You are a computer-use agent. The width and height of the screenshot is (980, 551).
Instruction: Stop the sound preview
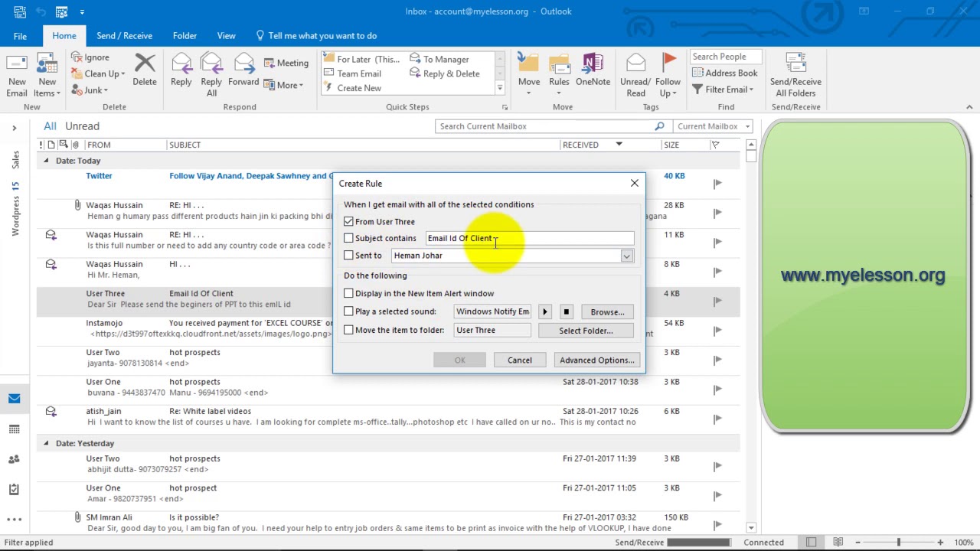coord(566,311)
